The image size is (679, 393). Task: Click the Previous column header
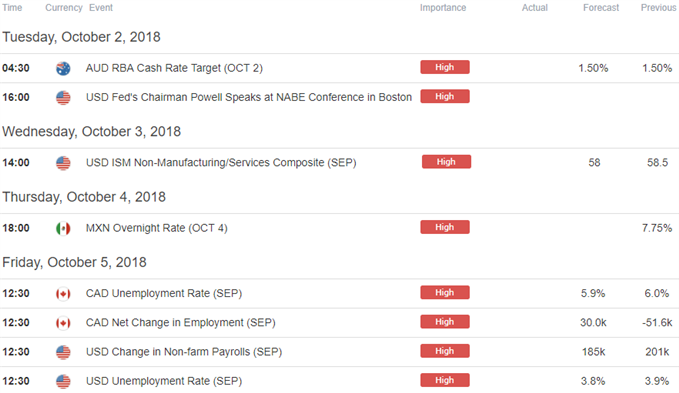pos(658,7)
